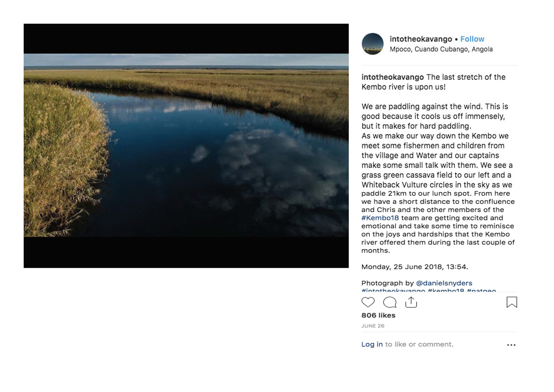Save the post with the bookmark icon
This screenshot has width=554, height=392.
tap(512, 302)
